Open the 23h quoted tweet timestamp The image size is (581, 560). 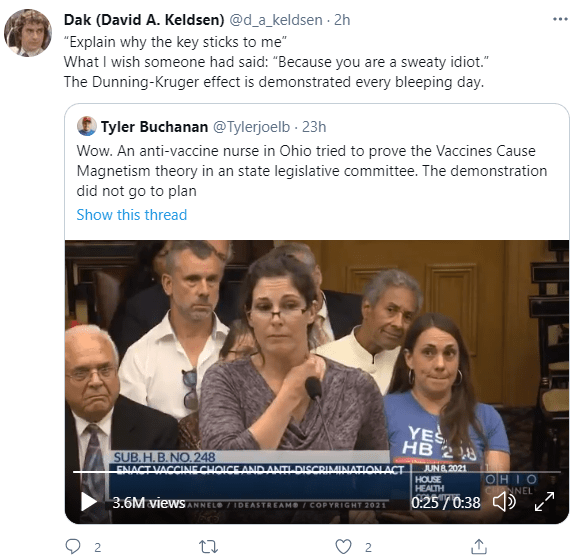click(314, 127)
